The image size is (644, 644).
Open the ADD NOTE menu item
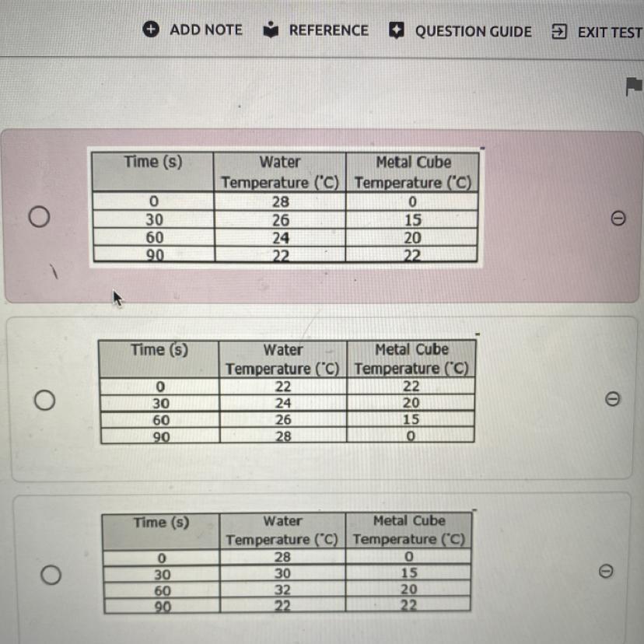coord(205,30)
